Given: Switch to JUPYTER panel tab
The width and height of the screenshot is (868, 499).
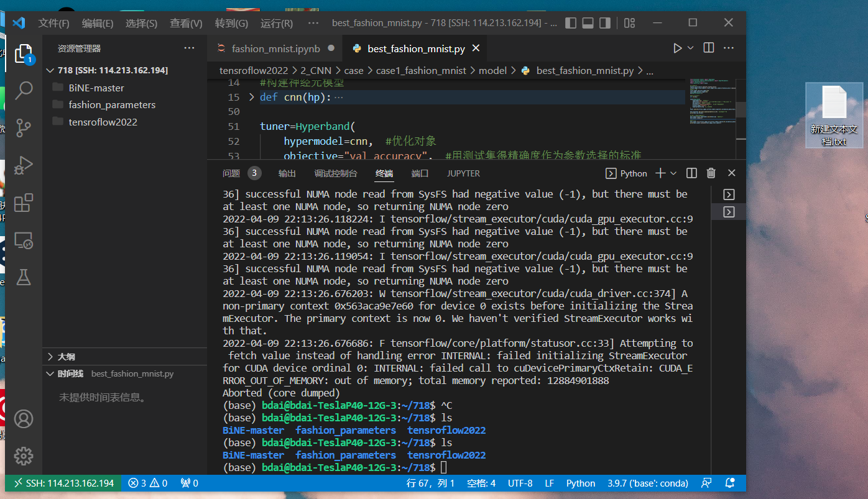Looking at the screenshot, I should click(463, 173).
